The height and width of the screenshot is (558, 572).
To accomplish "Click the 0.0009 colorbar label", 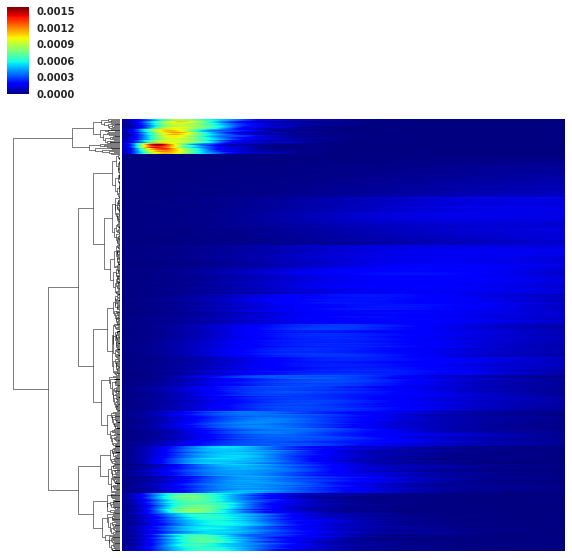I will pos(55,44).
